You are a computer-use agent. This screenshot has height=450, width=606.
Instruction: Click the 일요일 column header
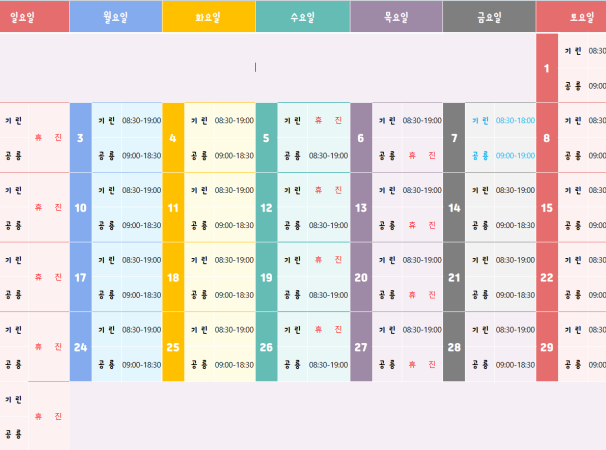(x=22, y=17)
